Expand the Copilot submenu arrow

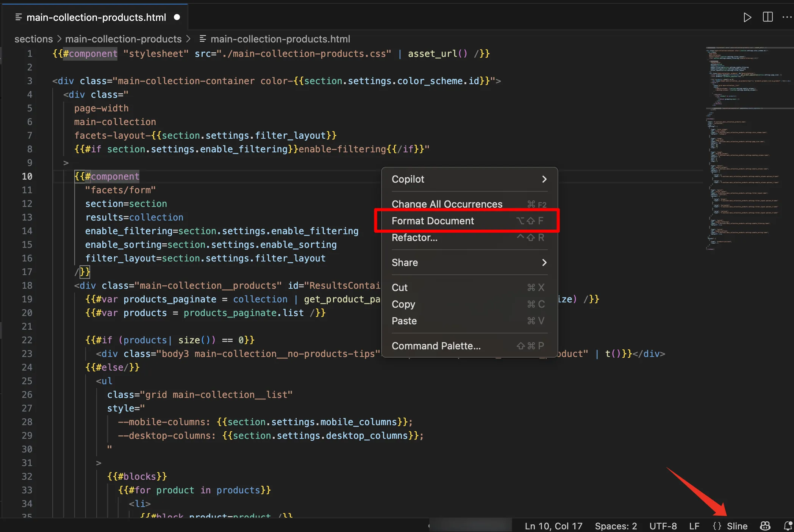tap(544, 179)
